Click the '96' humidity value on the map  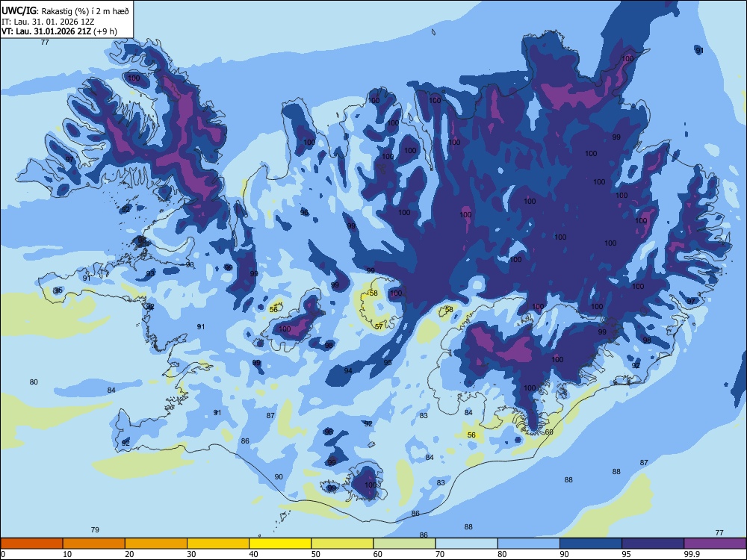pyautogui.click(x=305, y=212)
